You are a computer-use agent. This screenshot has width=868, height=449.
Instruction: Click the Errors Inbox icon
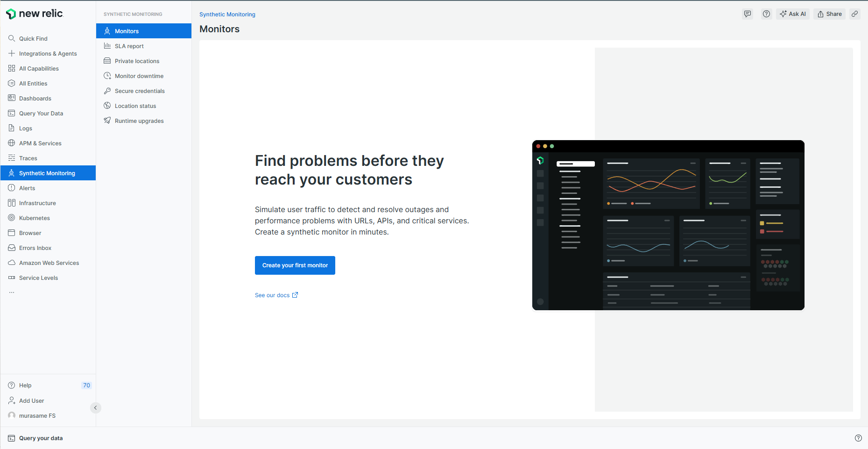pos(12,248)
